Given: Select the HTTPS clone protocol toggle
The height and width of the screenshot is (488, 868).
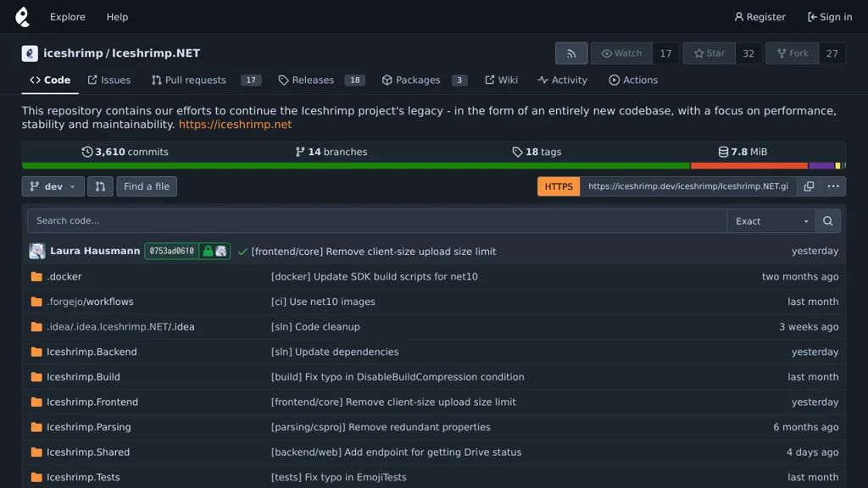Looking at the screenshot, I should [559, 186].
